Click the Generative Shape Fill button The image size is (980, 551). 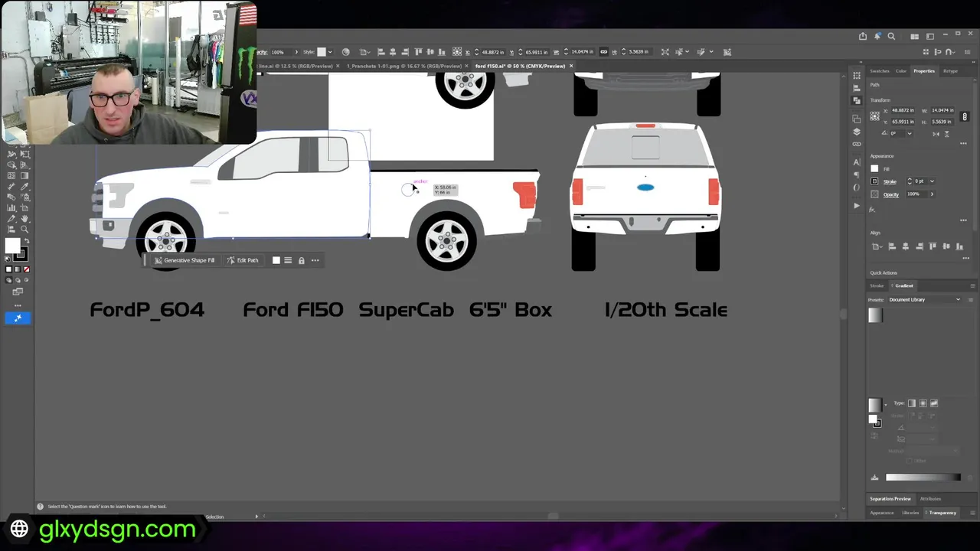[184, 260]
